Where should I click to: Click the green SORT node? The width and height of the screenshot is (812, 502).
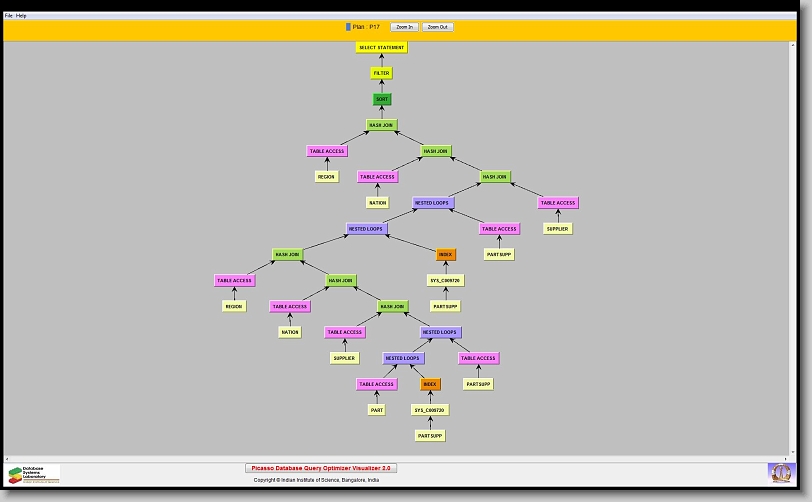pyautogui.click(x=381, y=99)
